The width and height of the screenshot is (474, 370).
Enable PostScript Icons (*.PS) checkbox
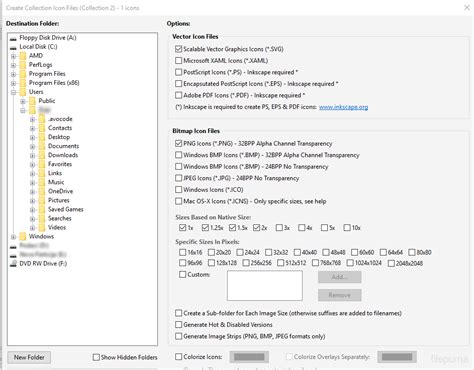click(x=179, y=72)
